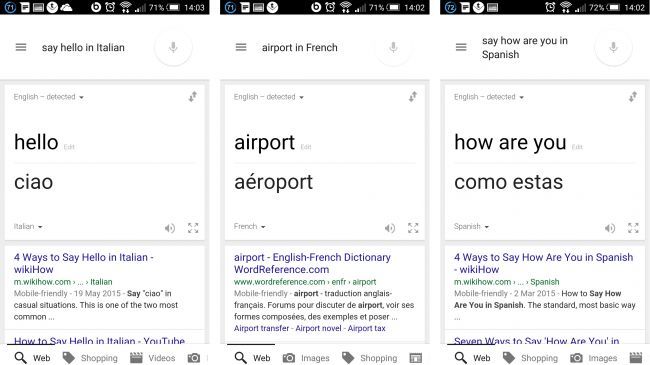Open 'airport - English-French Dictionary' WordReference result
This screenshot has width=650, height=365.
click(x=312, y=263)
